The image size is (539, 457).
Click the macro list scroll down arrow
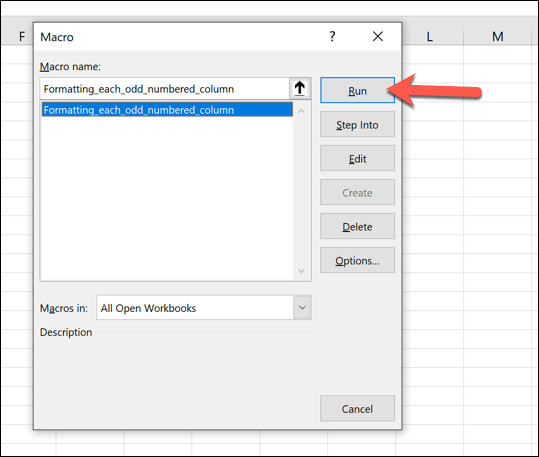301,271
